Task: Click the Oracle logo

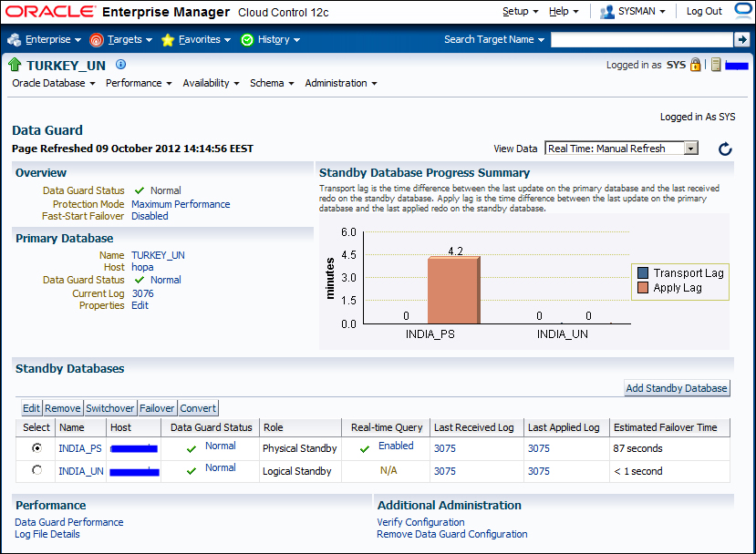Action: coord(50,12)
